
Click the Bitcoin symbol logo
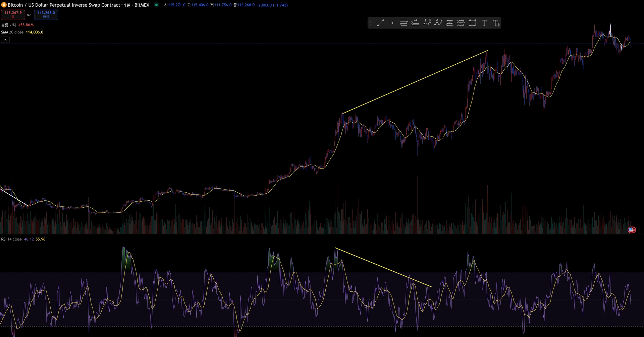pos(4,5)
